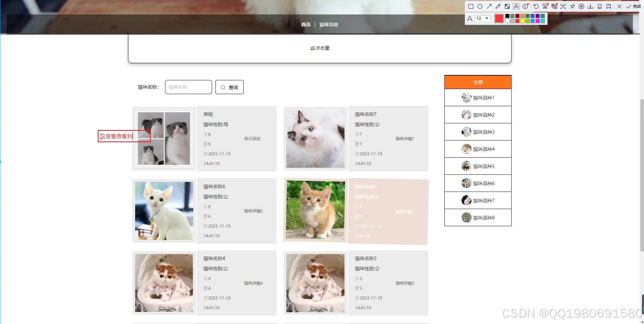Image resolution: width=644 pixels, height=324 pixels.
Task: Open the 首页 navigation menu item
Action: click(306, 24)
